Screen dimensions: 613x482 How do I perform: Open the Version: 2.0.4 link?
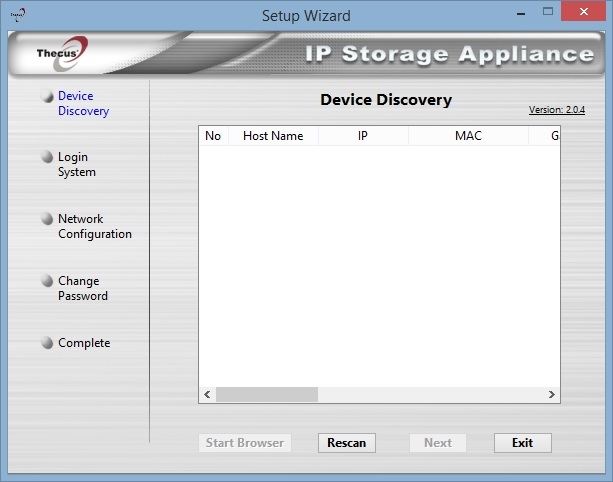tap(557, 110)
